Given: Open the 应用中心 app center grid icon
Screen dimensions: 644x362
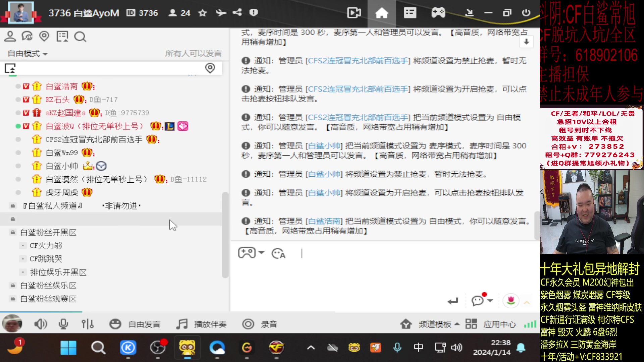Looking at the screenshot, I should tap(471, 324).
